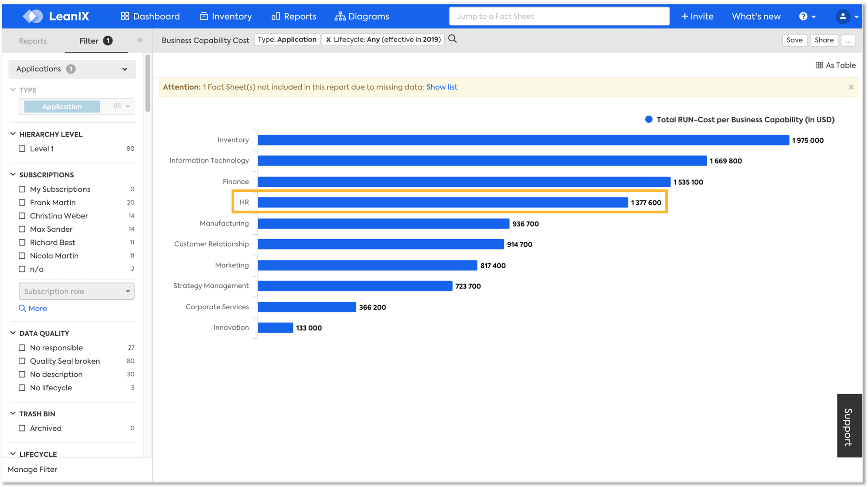The image size is (868, 487).
Task: Focus the Jump to a Fact Sheet field
Action: 559,17
